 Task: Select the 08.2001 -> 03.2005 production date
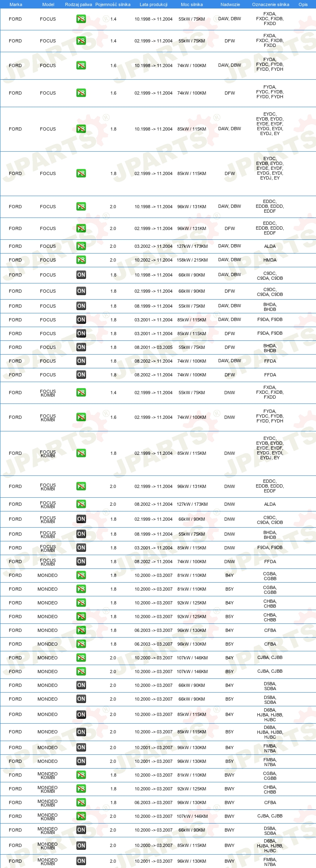[x=154, y=347]
